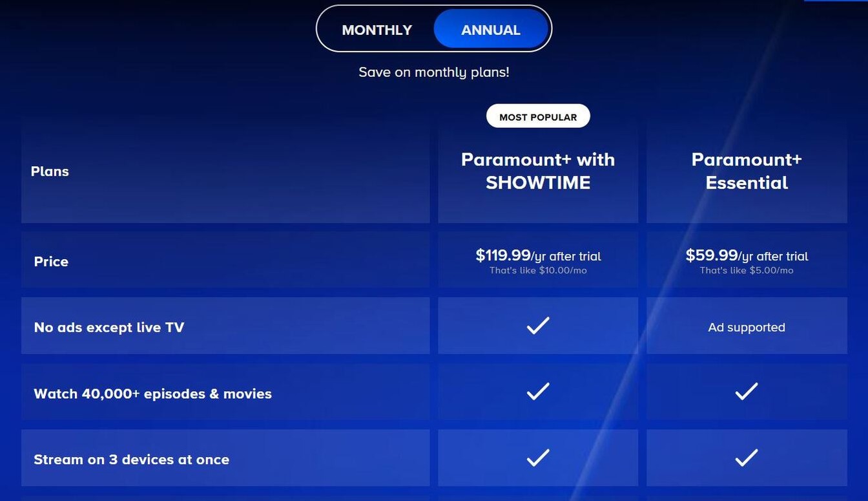The height and width of the screenshot is (501, 868).
Task: Switch billing to the MONTHLY option
Action: [x=377, y=30]
